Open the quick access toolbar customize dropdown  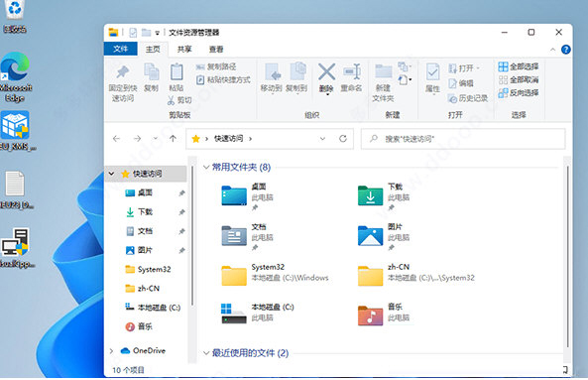pos(157,33)
